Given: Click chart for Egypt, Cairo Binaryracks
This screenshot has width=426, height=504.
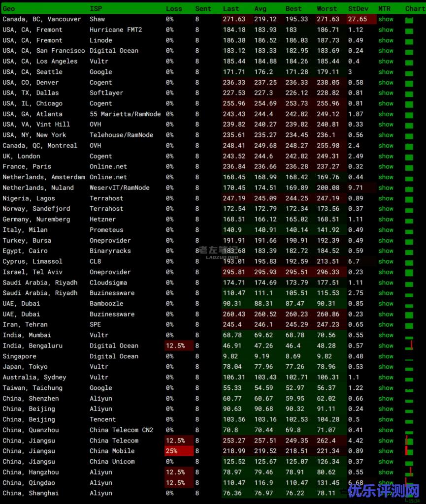Looking at the screenshot, I should tap(409, 252).
